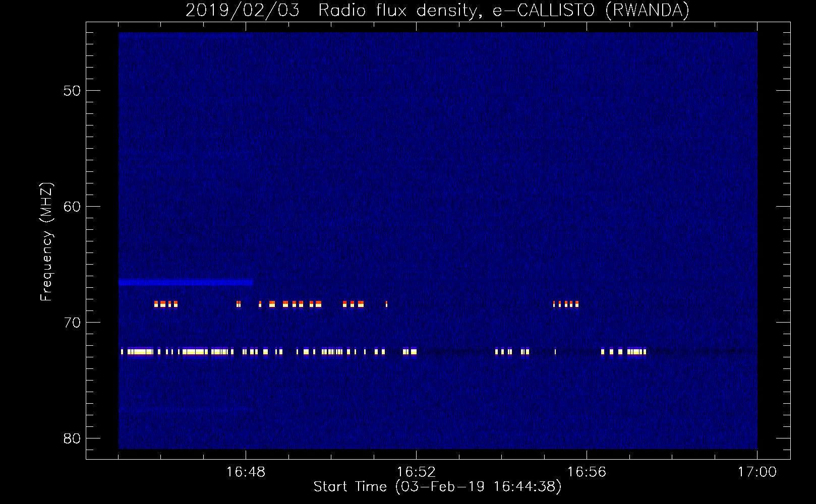Click the frequency tick label "80"

(x=72, y=438)
